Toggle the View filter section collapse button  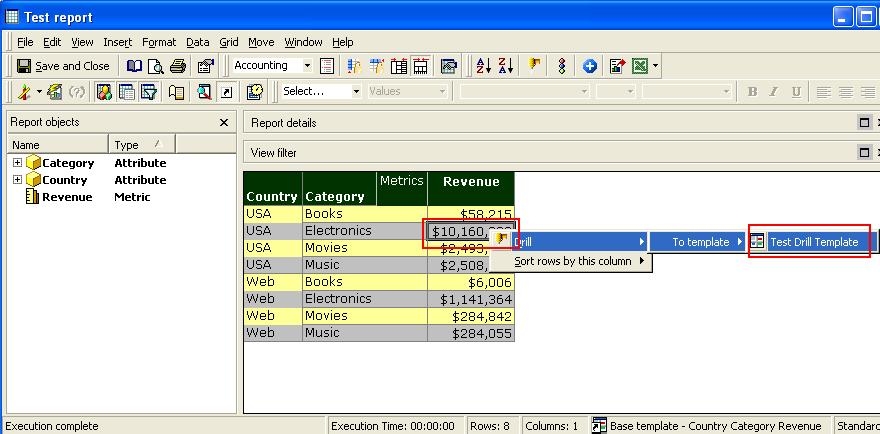(864, 153)
